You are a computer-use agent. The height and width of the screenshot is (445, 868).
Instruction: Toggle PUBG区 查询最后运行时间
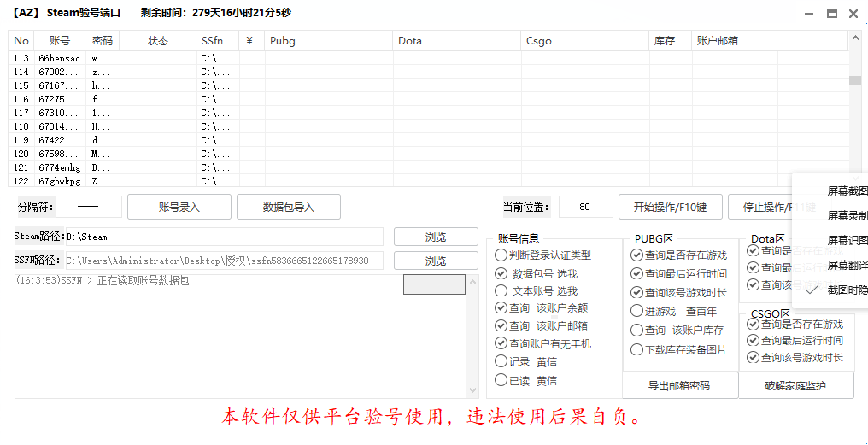point(678,273)
